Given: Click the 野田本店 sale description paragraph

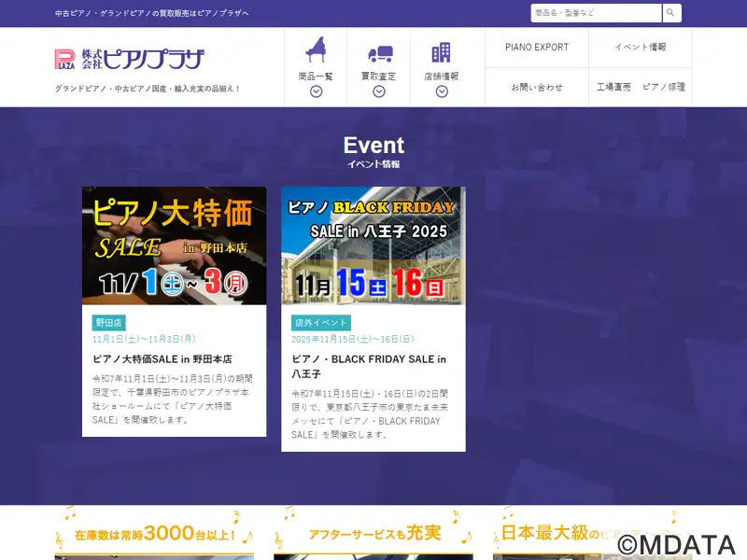Looking at the screenshot, I should (173, 399).
